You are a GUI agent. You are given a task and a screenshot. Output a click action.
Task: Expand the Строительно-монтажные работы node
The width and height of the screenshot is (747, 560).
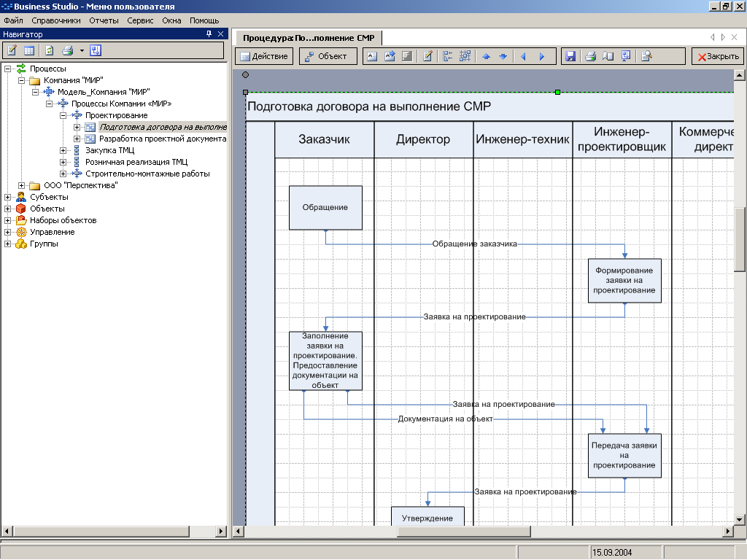point(63,174)
